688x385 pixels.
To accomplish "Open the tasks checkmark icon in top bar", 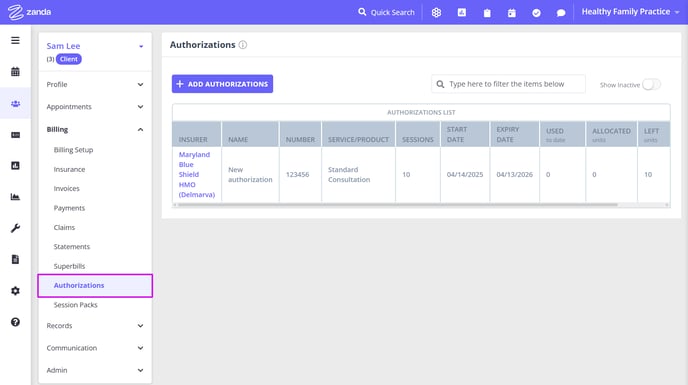I will (x=536, y=13).
